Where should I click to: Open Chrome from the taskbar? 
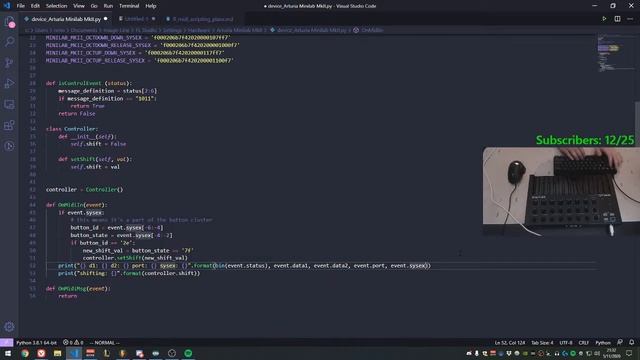pyautogui.click(x=25, y=353)
